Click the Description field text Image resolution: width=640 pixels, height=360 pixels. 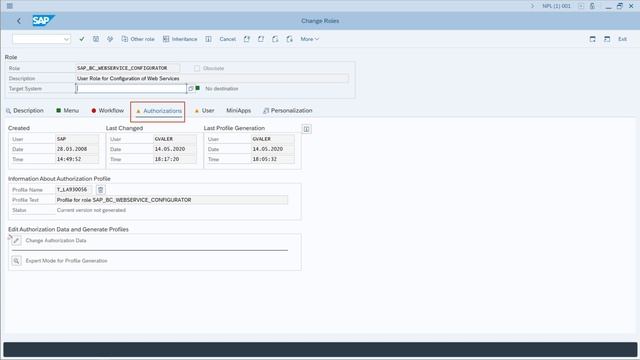[x=212, y=78]
